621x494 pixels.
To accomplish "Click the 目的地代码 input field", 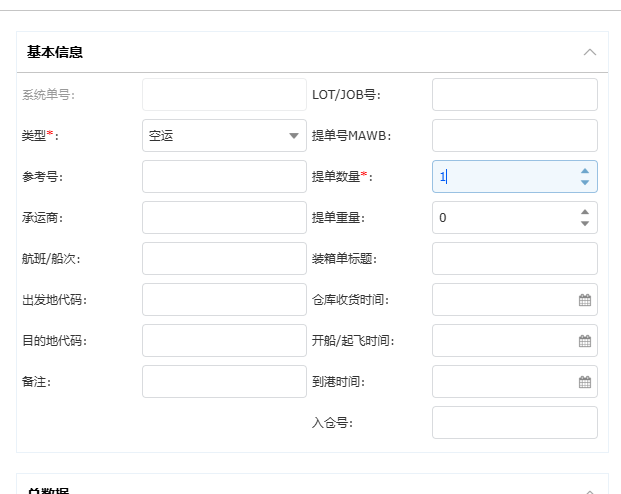I will pos(224,341).
